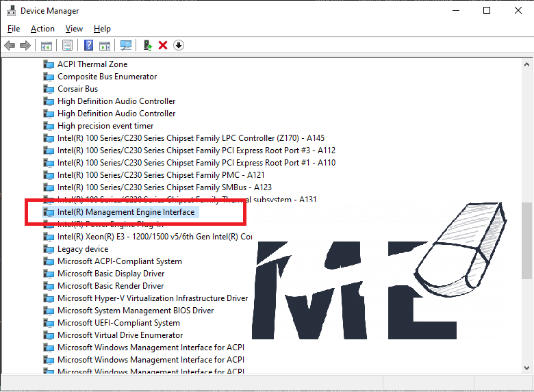
Task: Click icon beside Microsoft UEFI-Compliant System
Action: coord(49,323)
